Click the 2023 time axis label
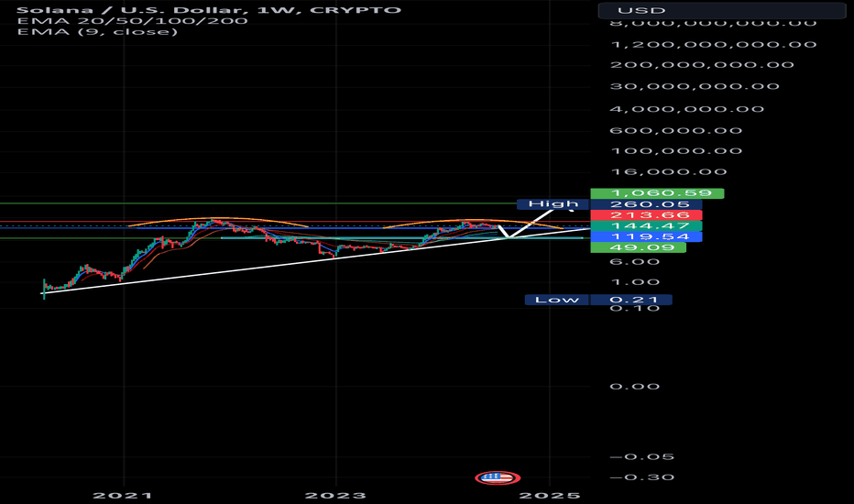 [335, 496]
